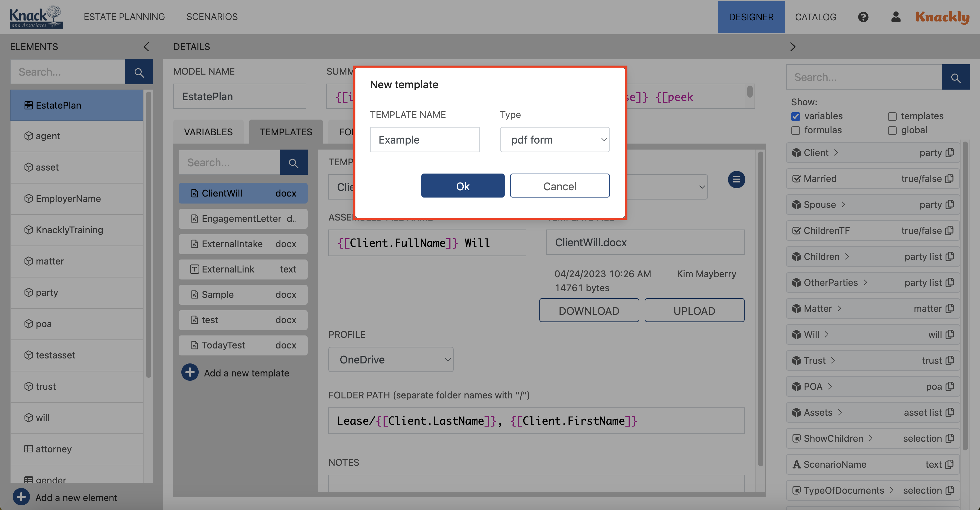Click the user account icon

click(x=896, y=17)
